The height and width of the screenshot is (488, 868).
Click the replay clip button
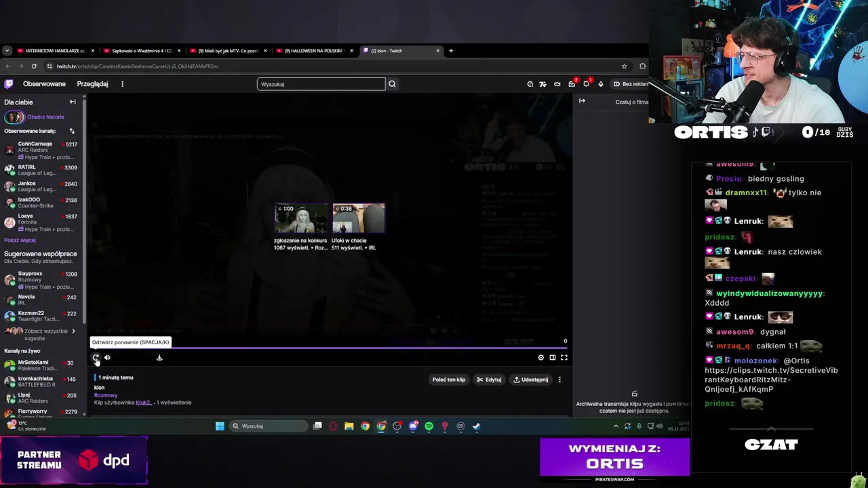(x=96, y=357)
